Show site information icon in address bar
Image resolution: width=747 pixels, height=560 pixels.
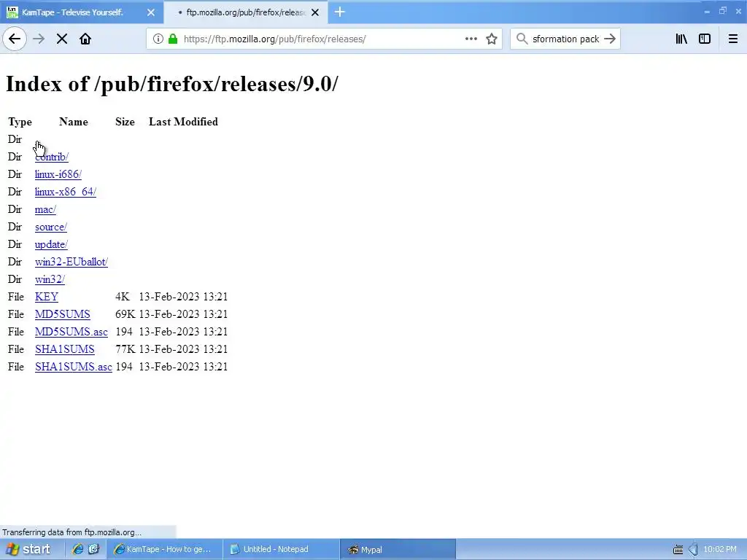(158, 39)
